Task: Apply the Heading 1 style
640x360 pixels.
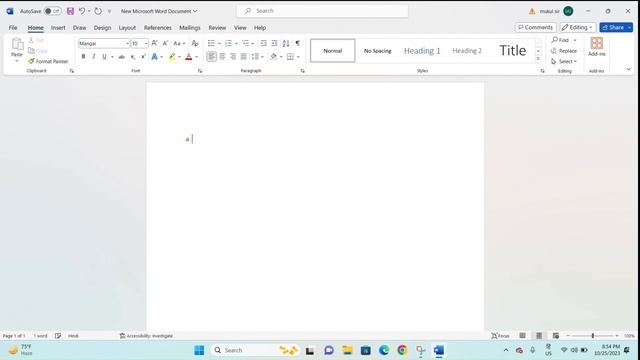Action: click(422, 51)
